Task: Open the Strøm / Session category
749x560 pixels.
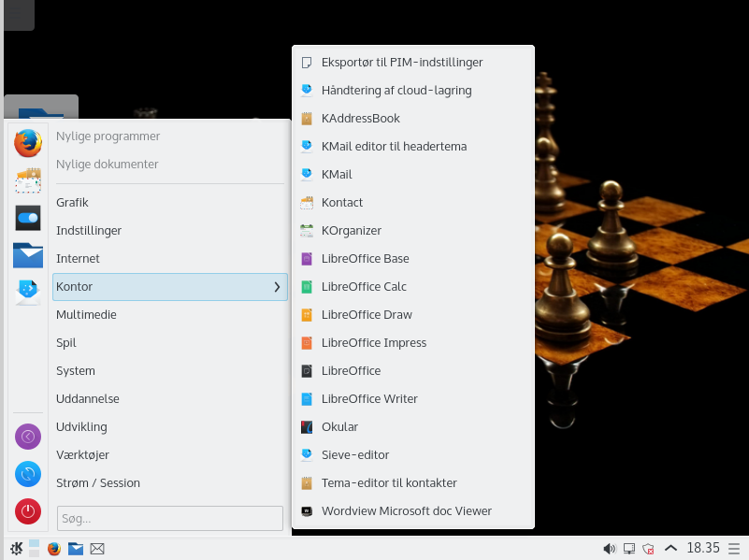Action: tap(170, 483)
